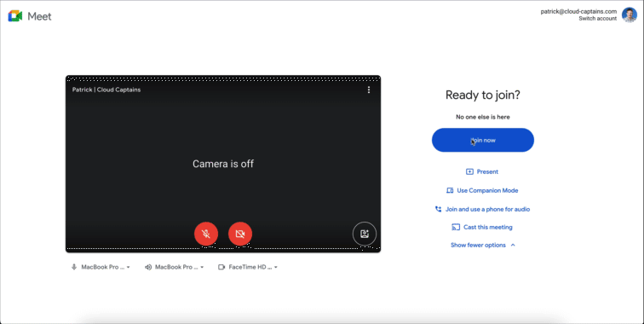644x324 pixels.
Task: Click the camera icon below the preview
Action: (x=221, y=267)
